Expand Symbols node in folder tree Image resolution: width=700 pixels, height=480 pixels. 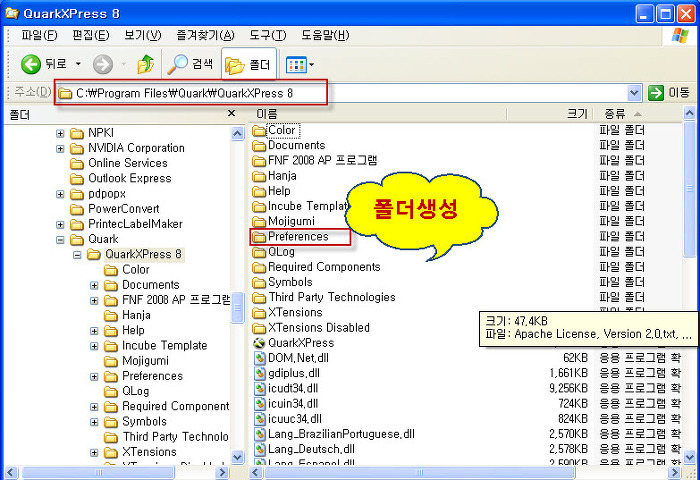[x=94, y=422]
